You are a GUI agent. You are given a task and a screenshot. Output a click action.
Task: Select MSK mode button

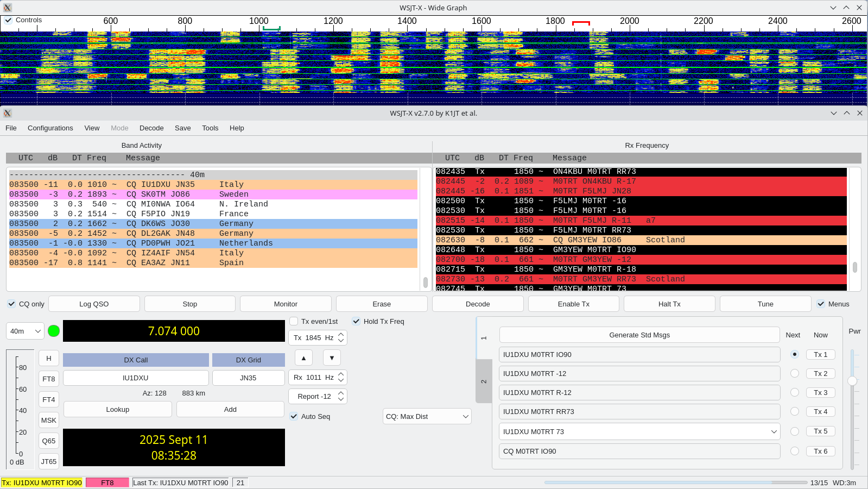click(49, 420)
